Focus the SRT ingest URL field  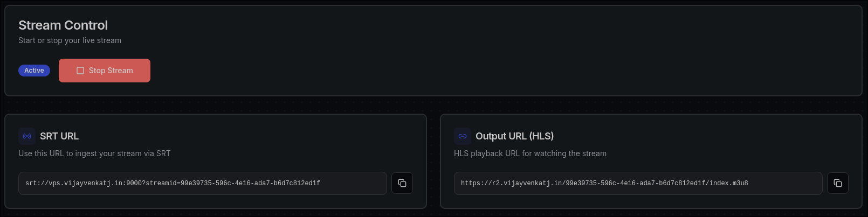click(350, 183)
